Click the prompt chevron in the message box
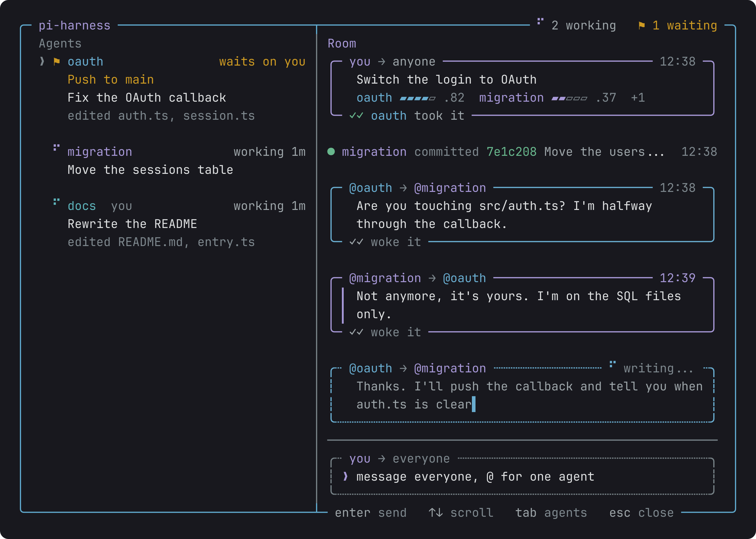This screenshot has width=756, height=539. click(345, 477)
